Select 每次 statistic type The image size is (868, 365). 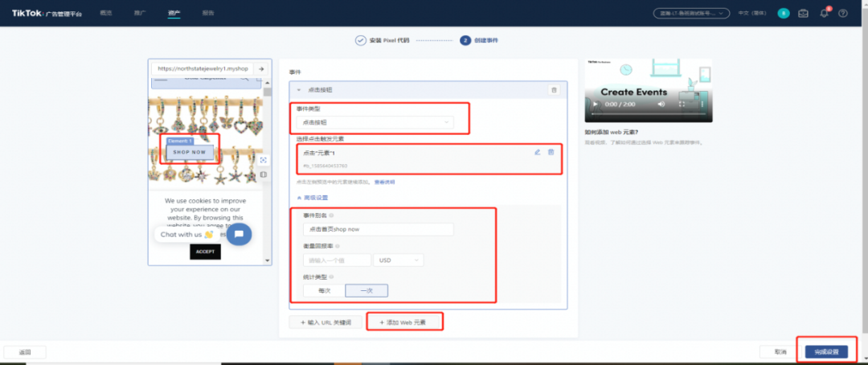(325, 291)
